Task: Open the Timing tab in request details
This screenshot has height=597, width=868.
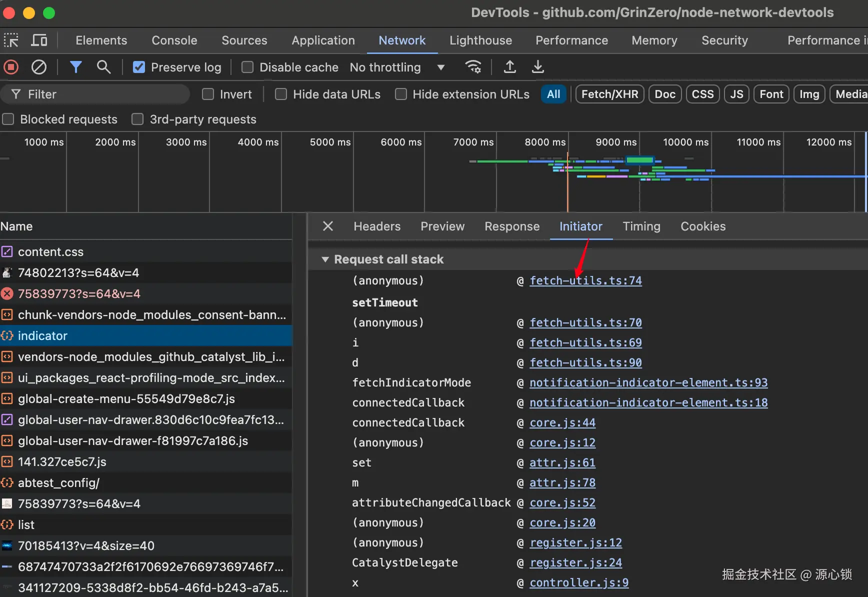Action: [x=641, y=226]
